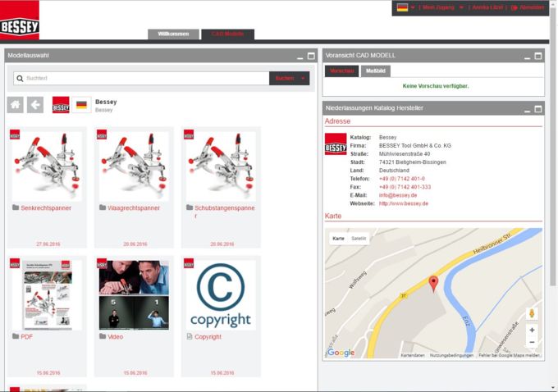Viewport: 558px width, 392px height.
Task: Click the red location pin on map
Action: (x=433, y=284)
